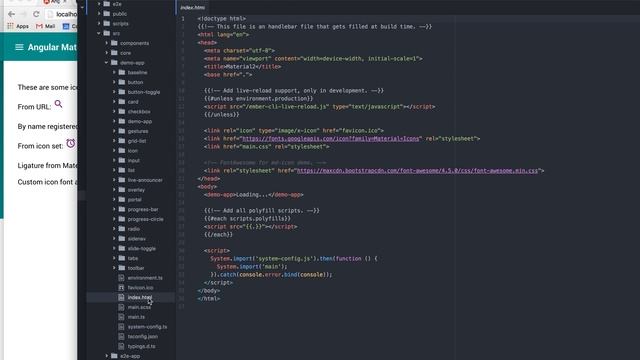Focus the browser's localhost address bar

pyautogui.click(x=62, y=14)
